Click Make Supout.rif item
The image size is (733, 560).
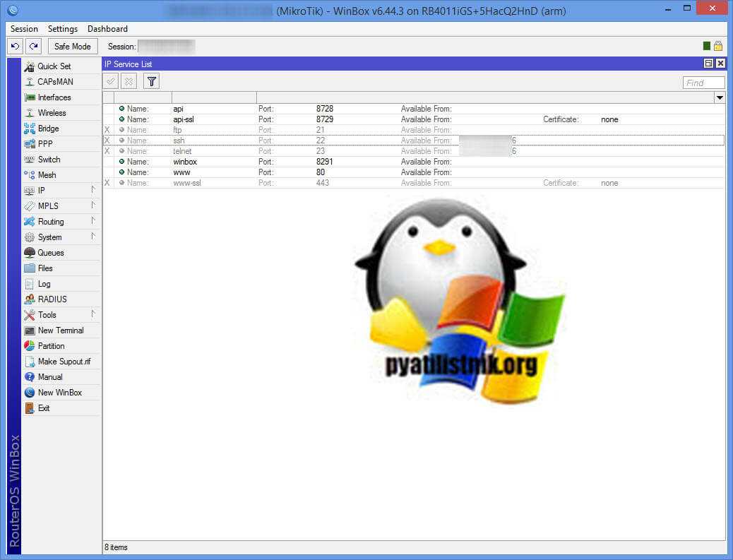point(61,362)
